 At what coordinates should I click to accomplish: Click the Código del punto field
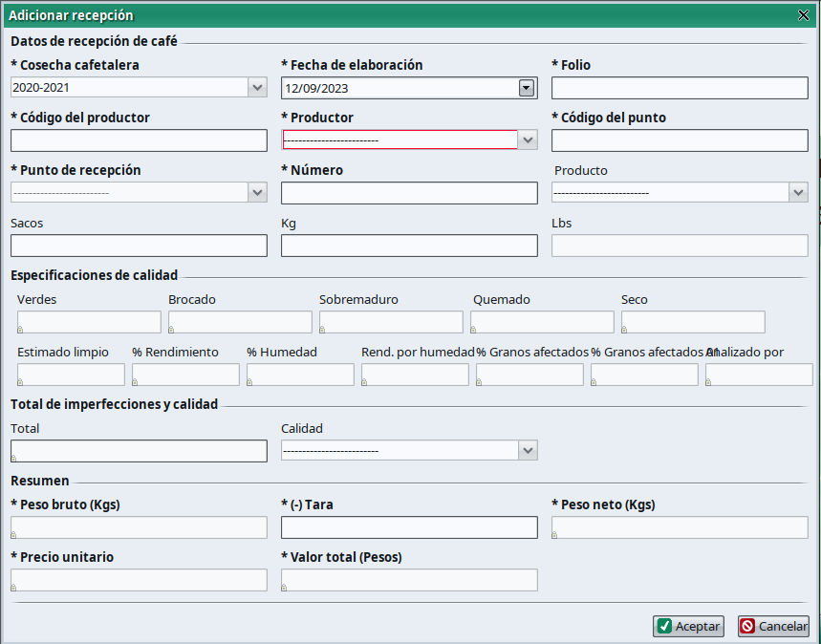click(x=680, y=140)
